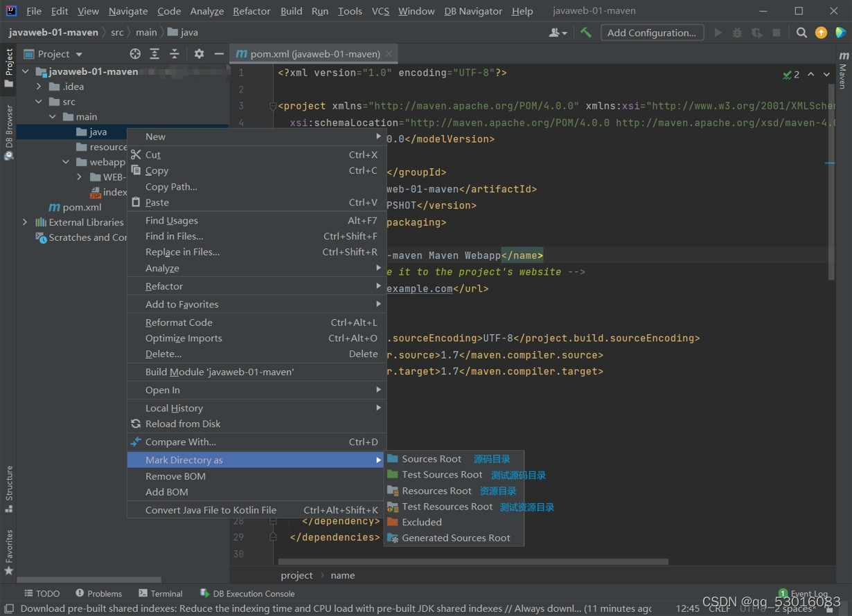Go to previous highlighted problem arrow

pos(811,75)
